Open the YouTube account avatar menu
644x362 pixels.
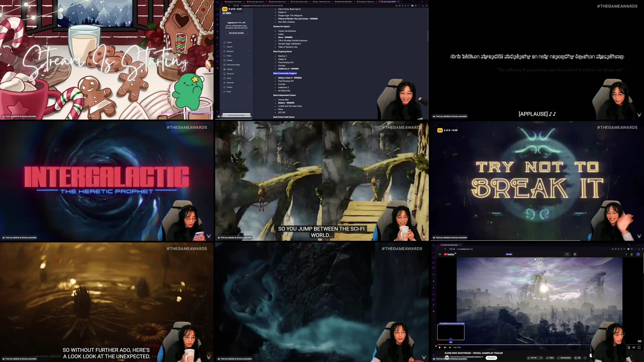coord(638,254)
